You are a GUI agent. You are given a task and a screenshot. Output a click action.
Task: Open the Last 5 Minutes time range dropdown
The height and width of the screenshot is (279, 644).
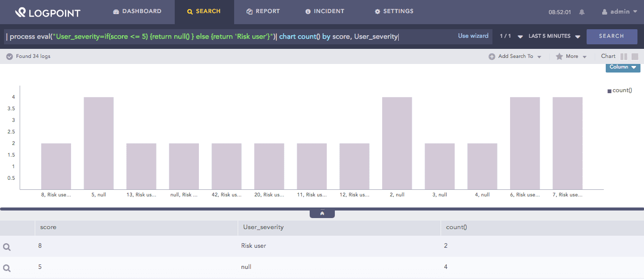(x=554, y=36)
